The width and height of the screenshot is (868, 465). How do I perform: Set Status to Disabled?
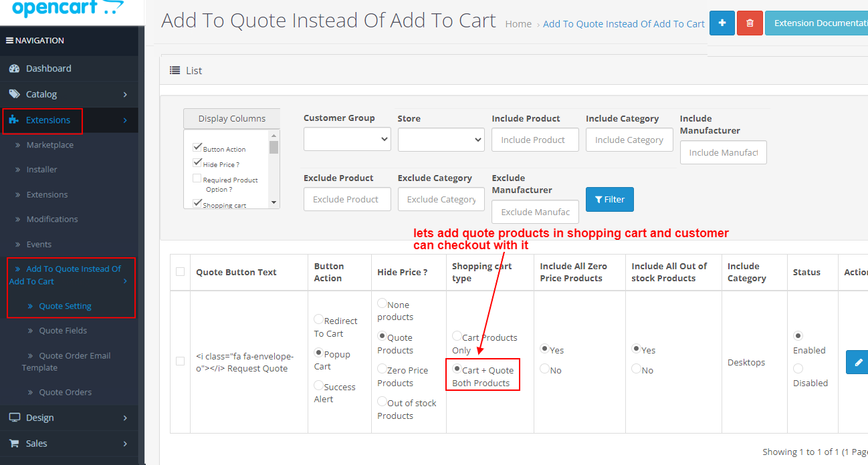click(x=798, y=368)
